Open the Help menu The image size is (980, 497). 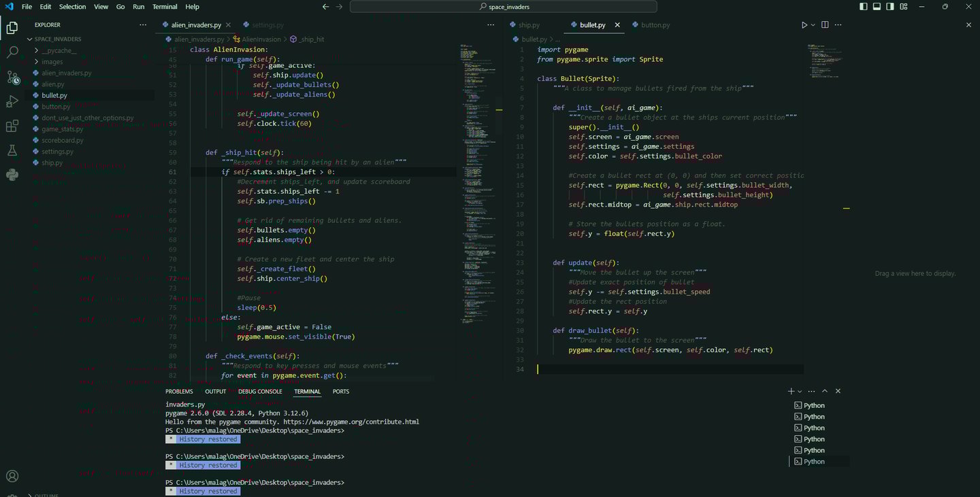click(x=193, y=7)
